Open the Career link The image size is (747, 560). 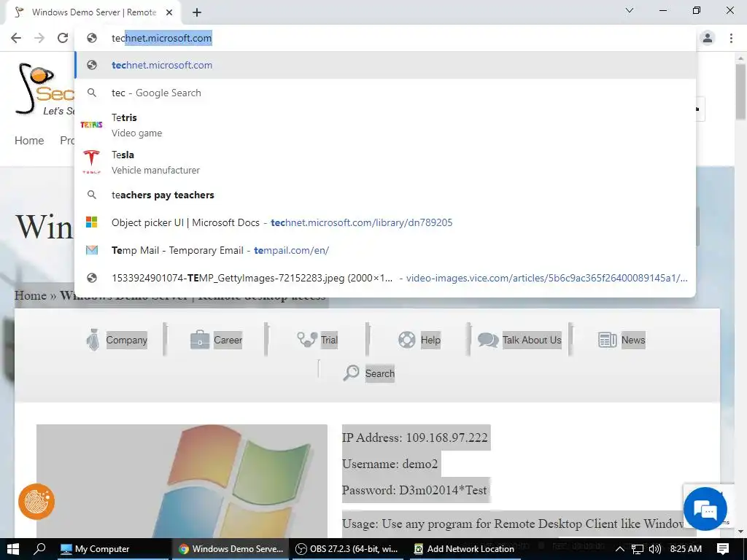(228, 340)
